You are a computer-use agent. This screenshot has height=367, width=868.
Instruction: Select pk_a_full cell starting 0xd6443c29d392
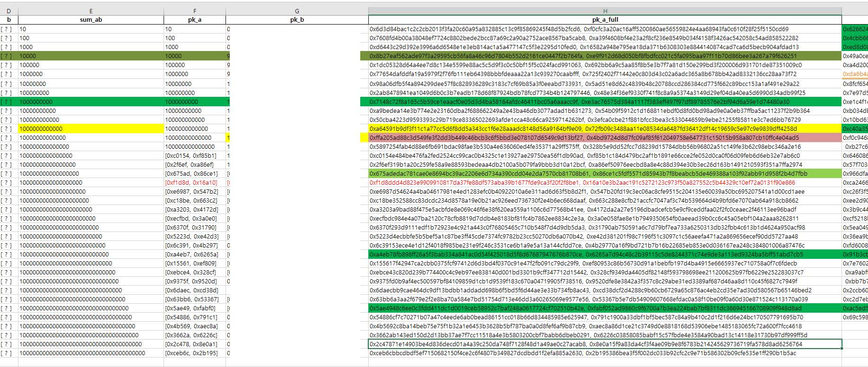tap(605, 47)
